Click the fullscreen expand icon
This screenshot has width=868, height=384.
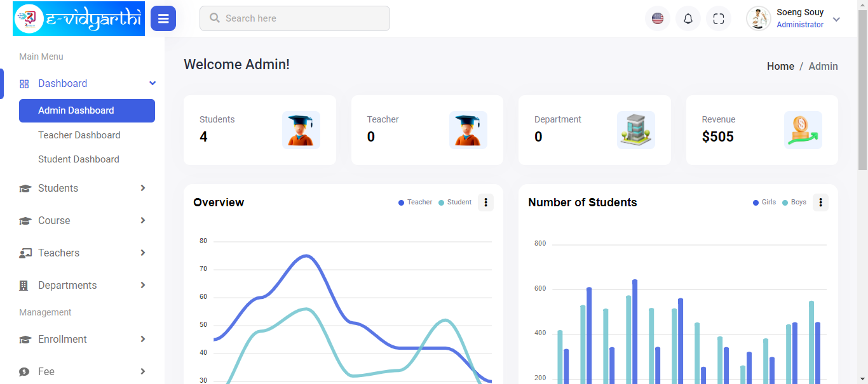coord(719,18)
